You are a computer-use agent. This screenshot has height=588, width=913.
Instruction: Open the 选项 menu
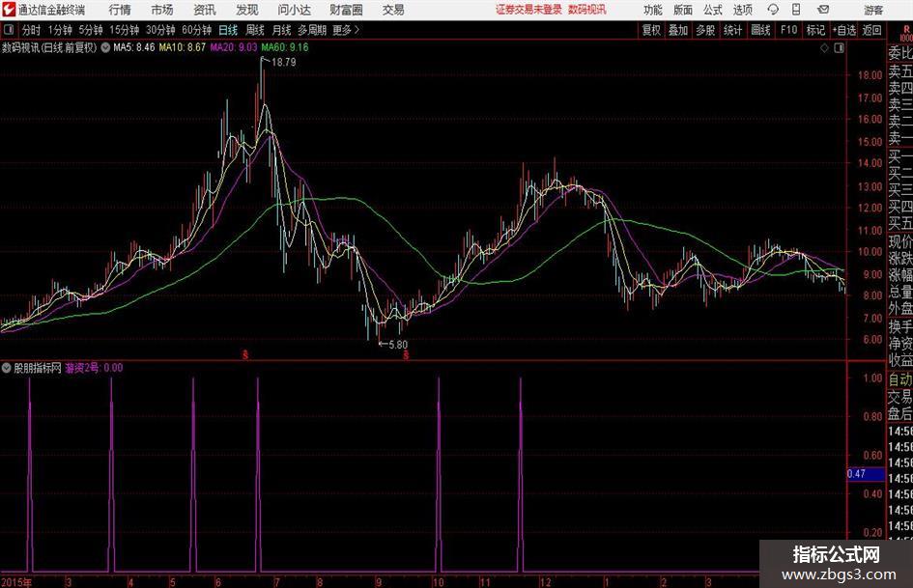pyautogui.click(x=742, y=10)
